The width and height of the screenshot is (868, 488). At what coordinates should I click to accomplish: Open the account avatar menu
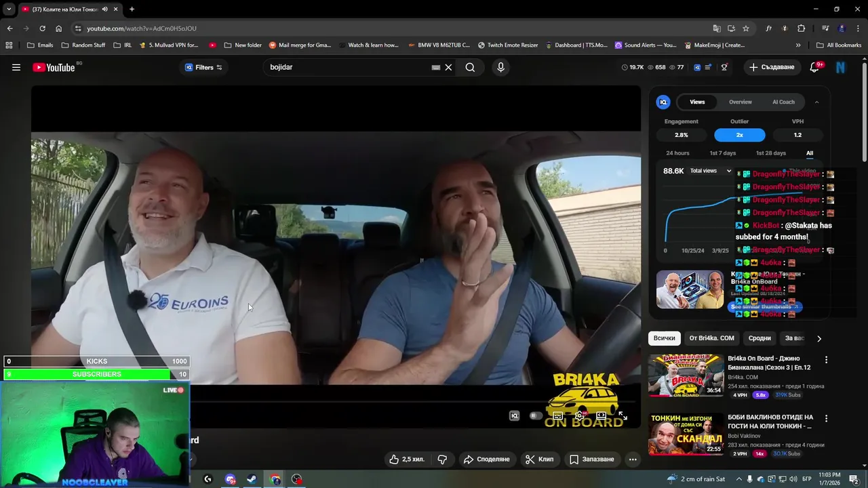841,67
